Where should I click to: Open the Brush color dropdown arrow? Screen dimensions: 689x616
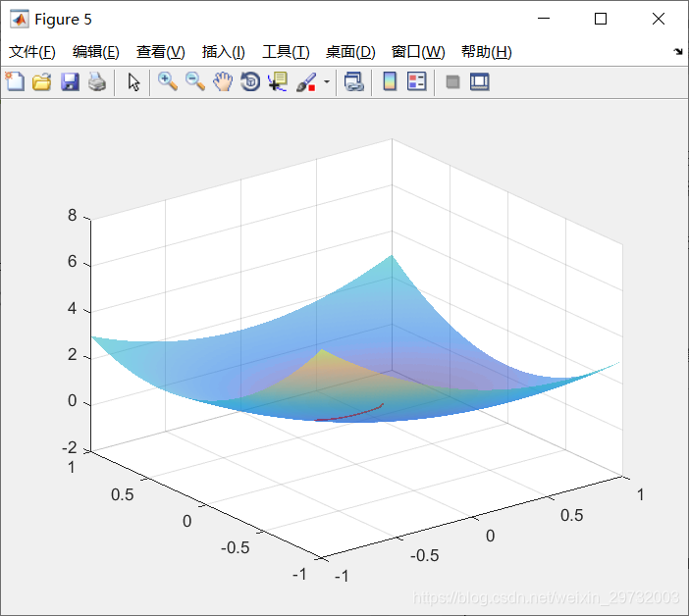pos(327,81)
